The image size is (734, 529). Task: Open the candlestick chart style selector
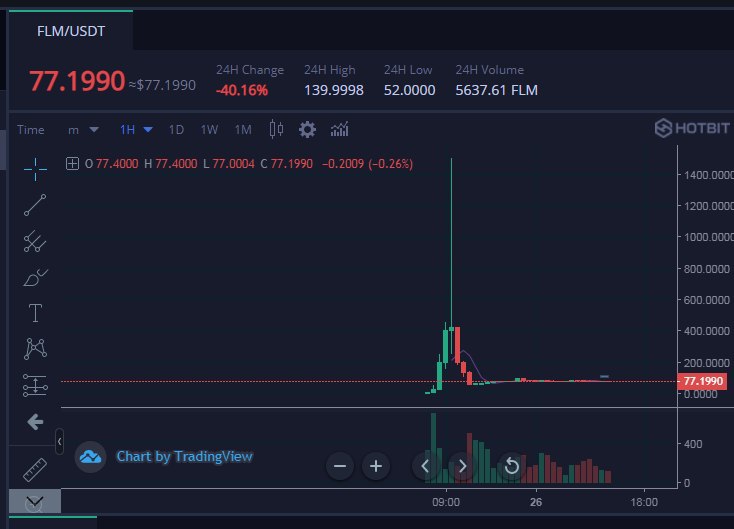click(x=276, y=129)
